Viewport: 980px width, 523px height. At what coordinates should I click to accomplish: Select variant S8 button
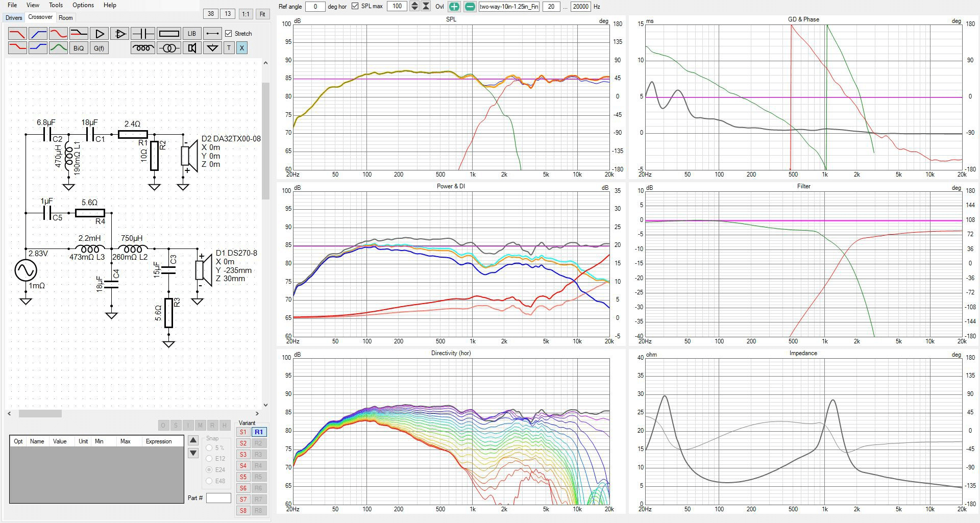coord(243,511)
